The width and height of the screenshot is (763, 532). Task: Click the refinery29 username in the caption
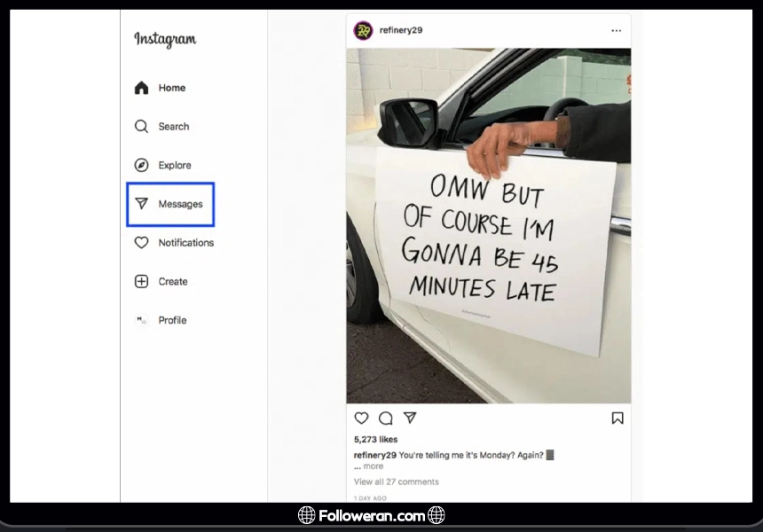[x=374, y=455]
